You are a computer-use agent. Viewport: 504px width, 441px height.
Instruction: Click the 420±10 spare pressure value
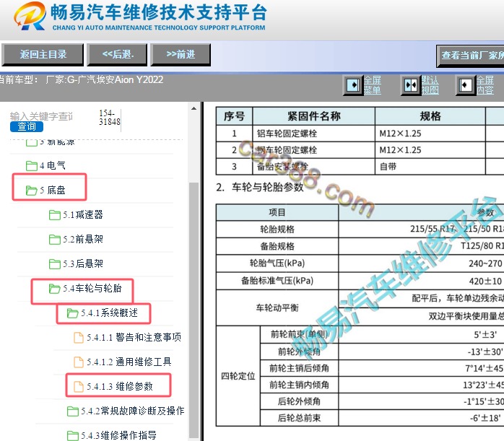[485, 281]
